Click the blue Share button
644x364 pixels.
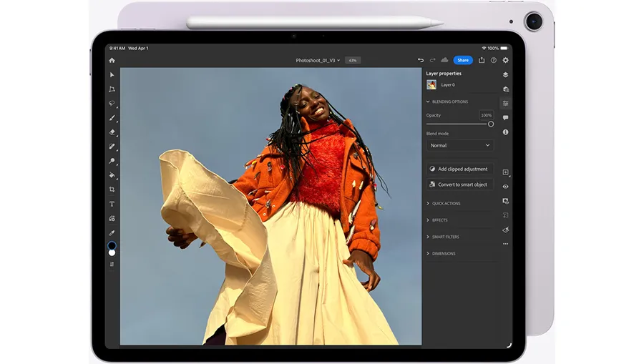click(x=463, y=60)
